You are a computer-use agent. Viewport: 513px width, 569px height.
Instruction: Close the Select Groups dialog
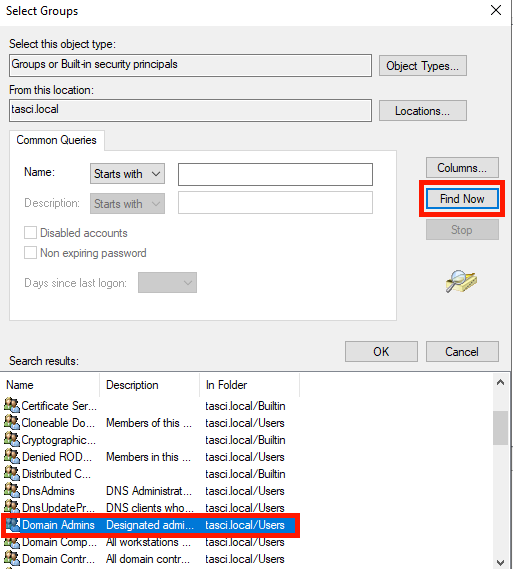pyautogui.click(x=496, y=10)
